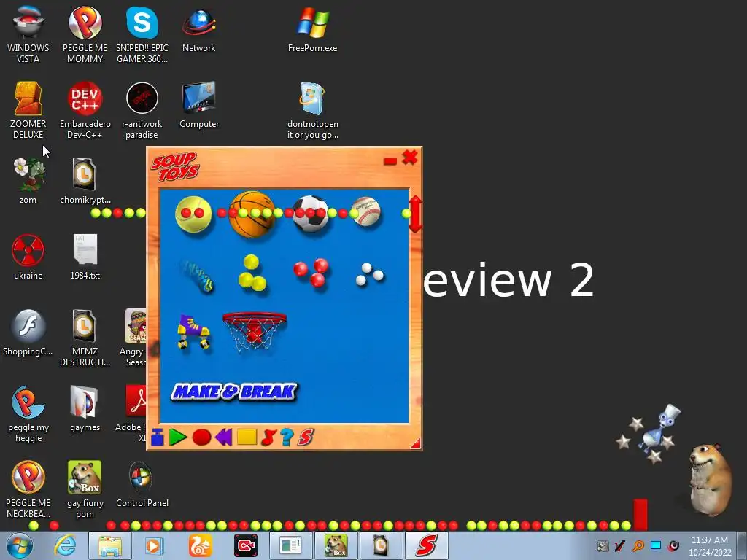Open PEGGLE ME MOMMY desktop shortcut
This screenshot has height=560, width=747.
(x=85, y=34)
